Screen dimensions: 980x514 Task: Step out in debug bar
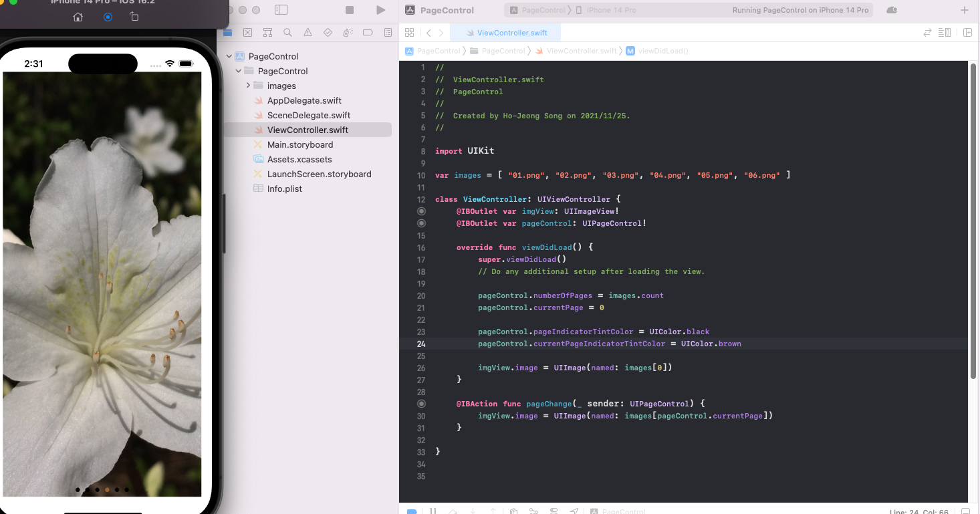(493, 511)
